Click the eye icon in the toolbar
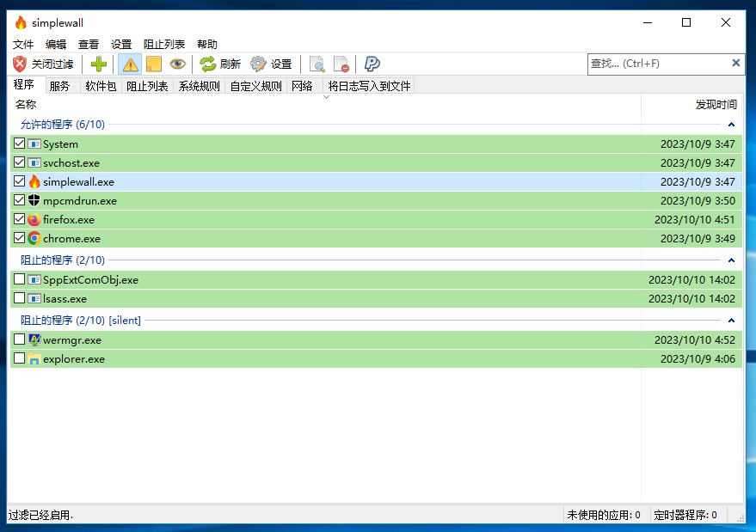This screenshot has height=532, width=756. 178,64
